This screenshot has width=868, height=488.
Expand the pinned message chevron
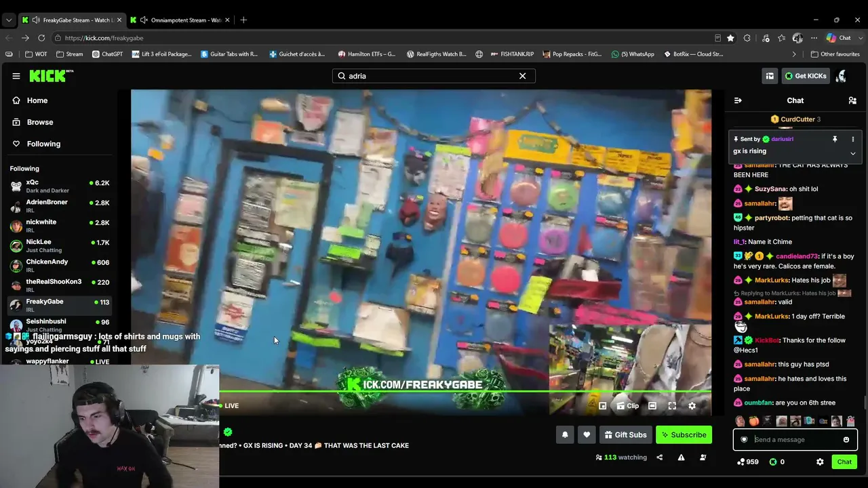853,153
